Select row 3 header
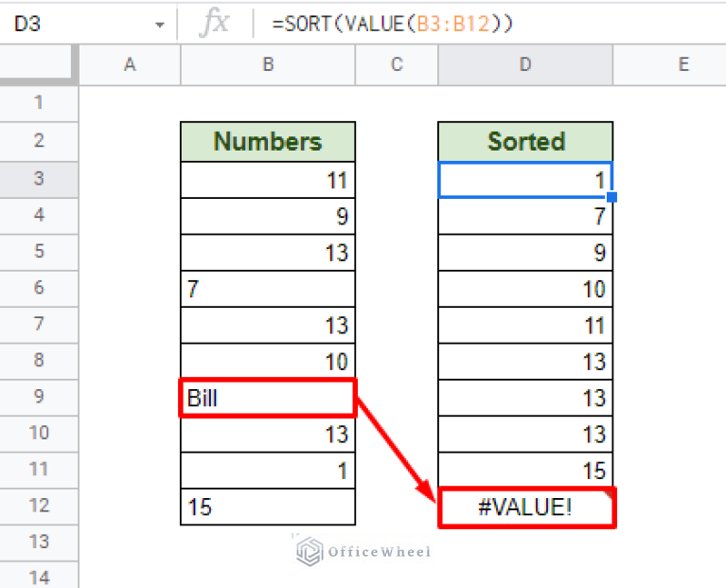 pos(39,178)
